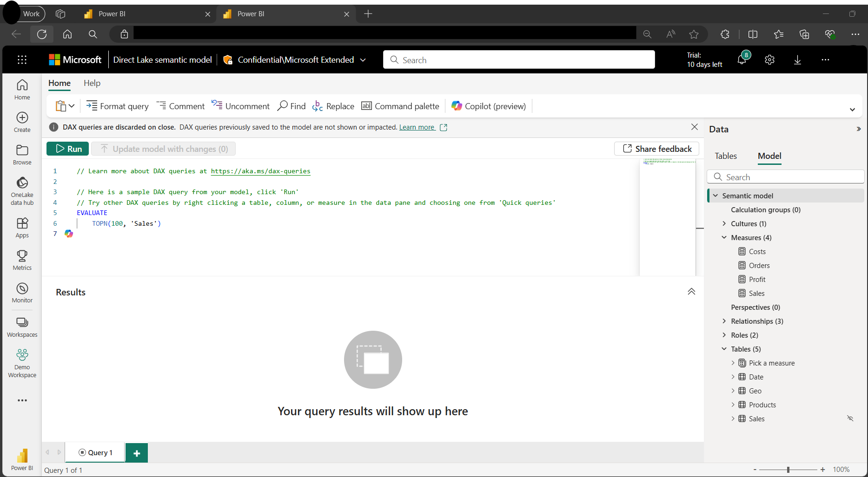Screen dimensions: 868x477
Task: Expand the Relationships (3) node
Action: 724,321
